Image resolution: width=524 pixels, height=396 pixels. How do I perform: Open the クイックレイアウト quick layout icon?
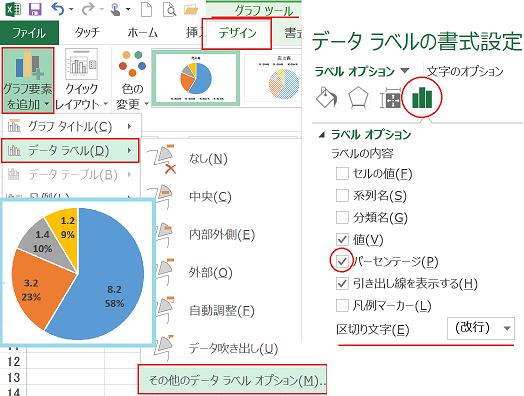click(x=82, y=81)
